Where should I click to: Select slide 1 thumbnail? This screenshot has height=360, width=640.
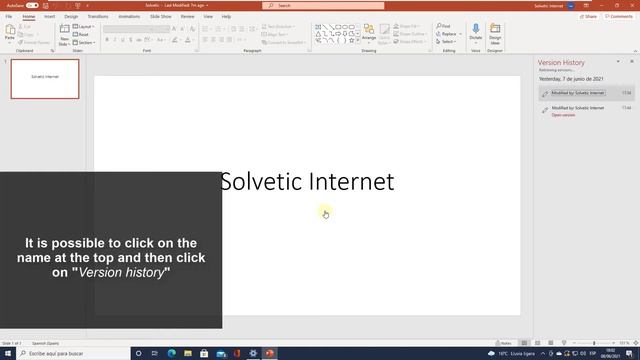click(x=45, y=79)
